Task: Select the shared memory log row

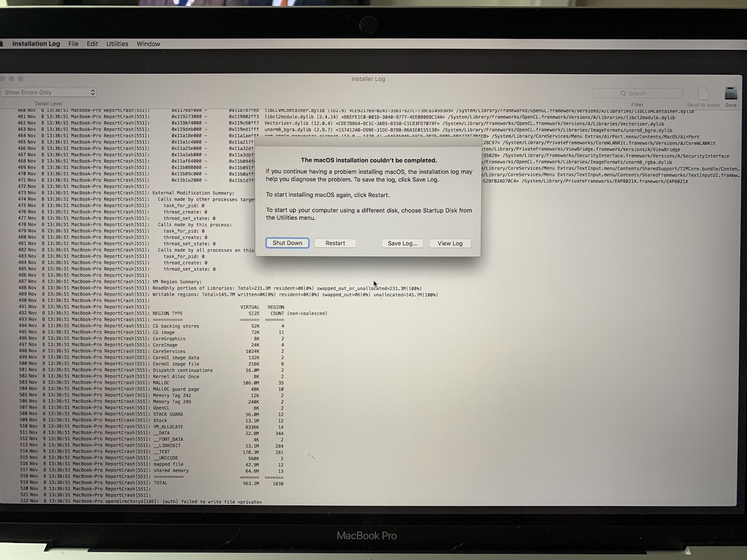Action: (x=151, y=471)
